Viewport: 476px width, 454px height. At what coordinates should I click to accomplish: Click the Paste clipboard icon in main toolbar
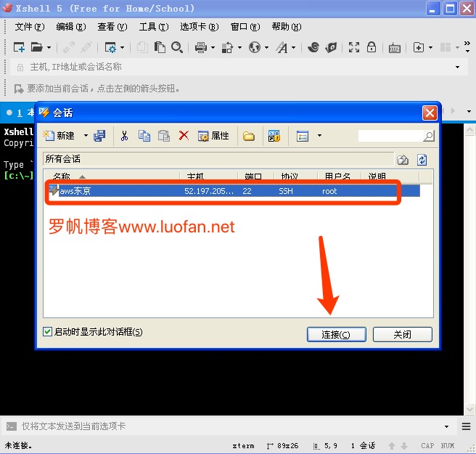(160, 47)
